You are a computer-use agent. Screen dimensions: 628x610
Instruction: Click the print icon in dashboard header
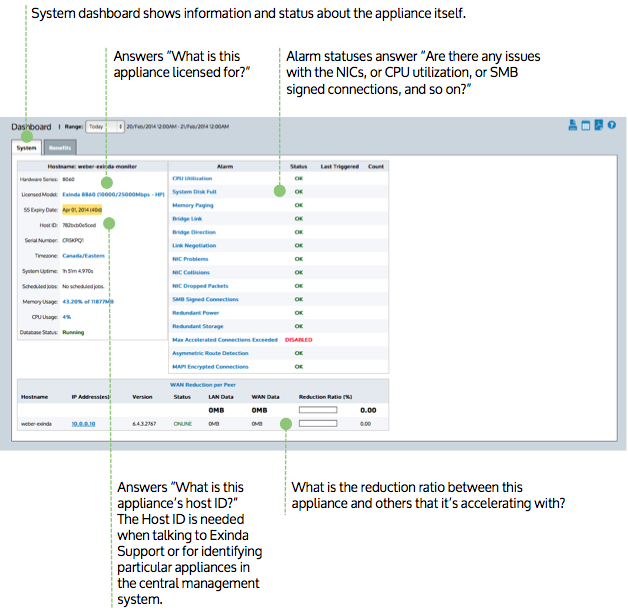[x=572, y=125]
